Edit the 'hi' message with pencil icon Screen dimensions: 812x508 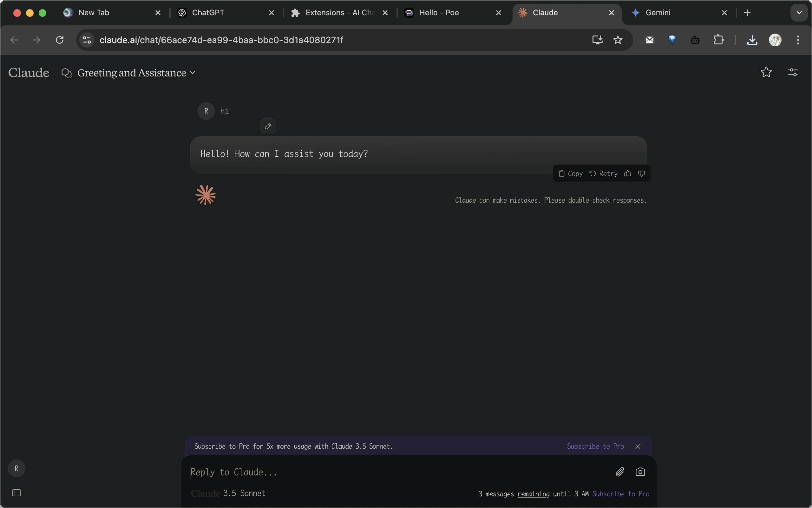click(x=268, y=126)
